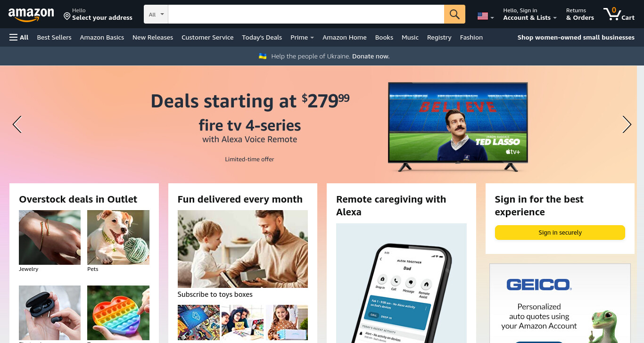
Task: Go to Best Sellers page
Action: [x=54, y=37]
